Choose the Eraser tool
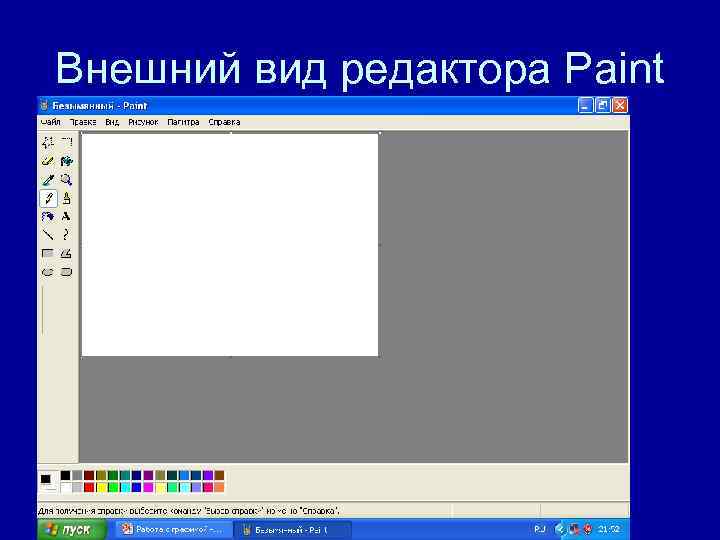Image resolution: width=720 pixels, height=540 pixels. (48, 161)
